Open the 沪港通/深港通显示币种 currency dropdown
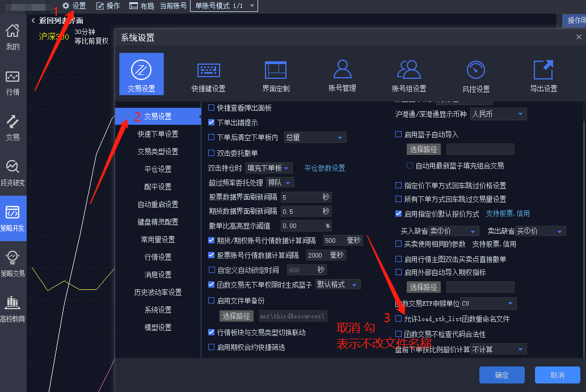 pyautogui.click(x=498, y=113)
